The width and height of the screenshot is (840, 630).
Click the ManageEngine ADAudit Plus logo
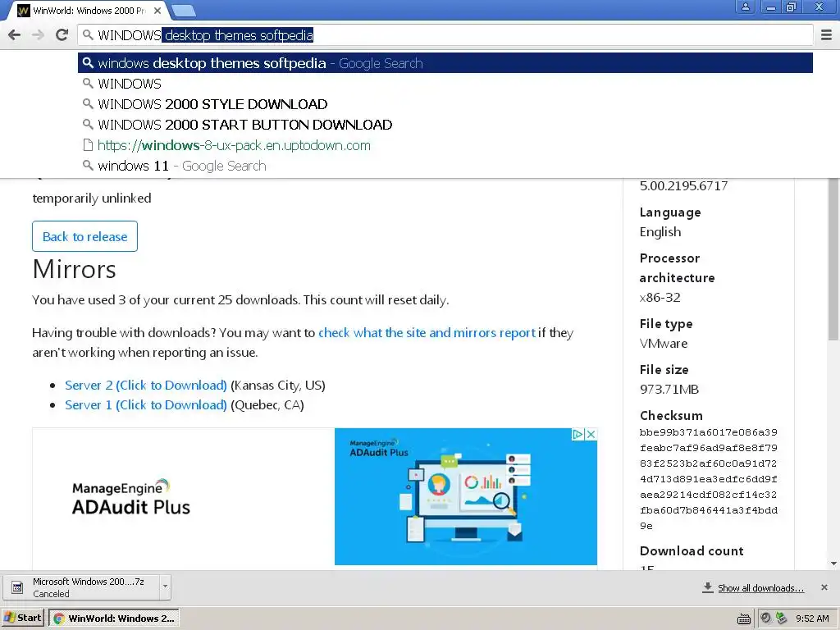pyautogui.click(x=130, y=496)
